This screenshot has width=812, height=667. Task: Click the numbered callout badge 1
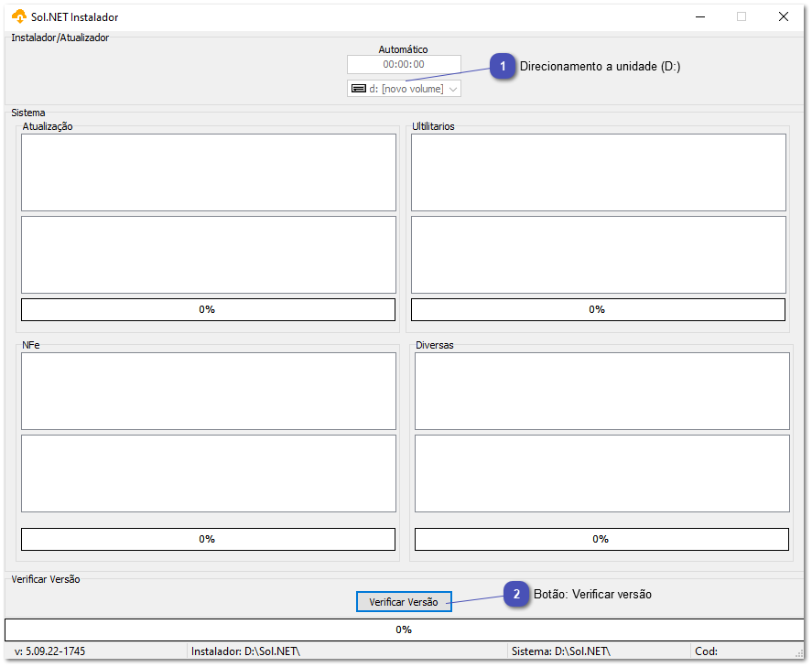502,67
